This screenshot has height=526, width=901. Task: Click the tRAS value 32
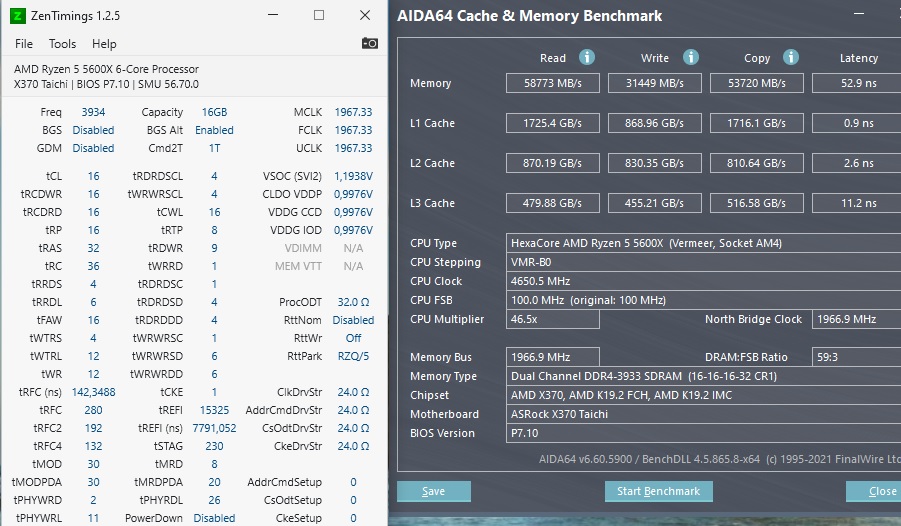click(x=93, y=248)
